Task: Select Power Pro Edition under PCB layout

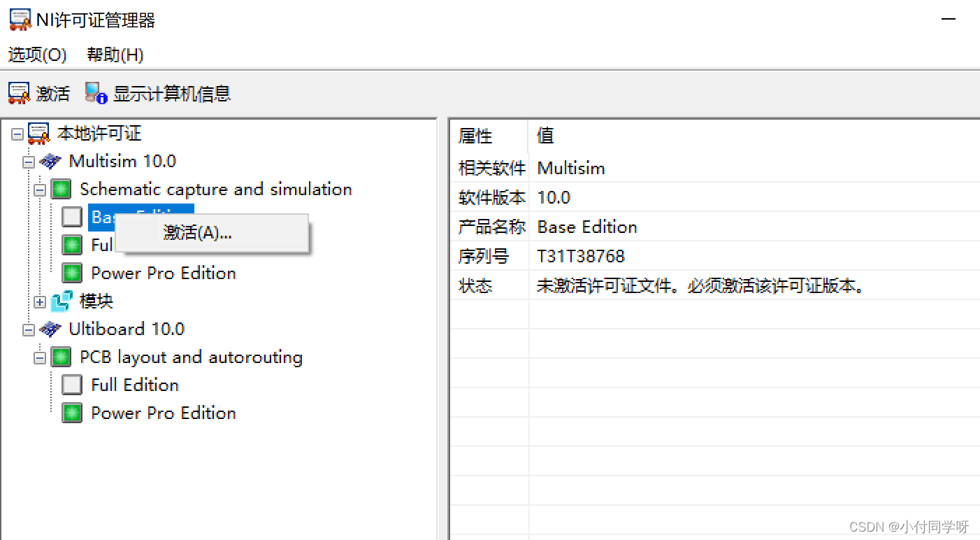Action: pos(164,413)
